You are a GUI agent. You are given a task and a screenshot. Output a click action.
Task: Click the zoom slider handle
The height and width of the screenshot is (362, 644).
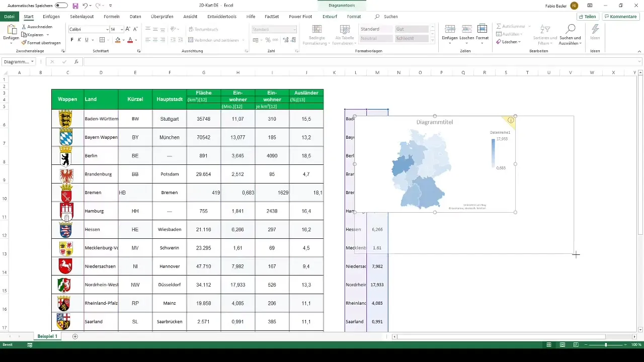pos(606,345)
